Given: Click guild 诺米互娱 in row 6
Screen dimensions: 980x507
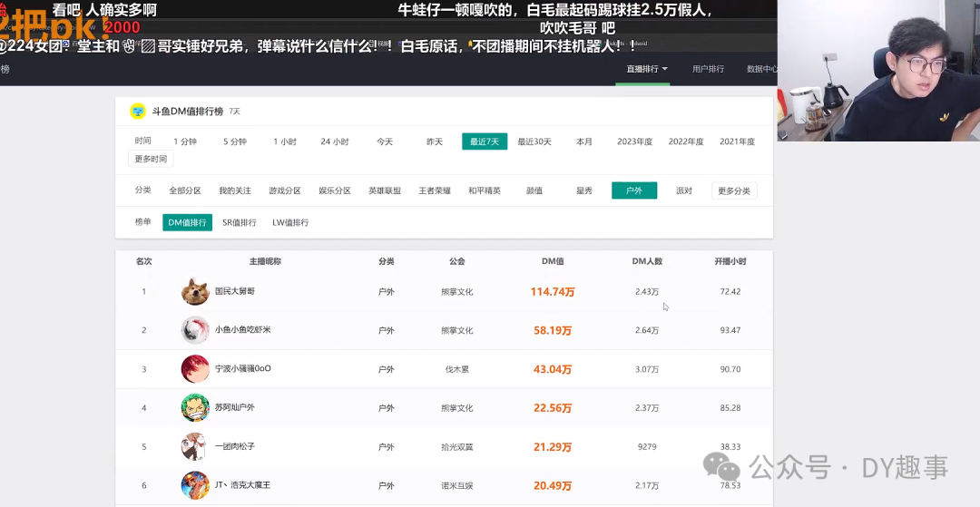Looking at the screenshot, I should [456, 486].
